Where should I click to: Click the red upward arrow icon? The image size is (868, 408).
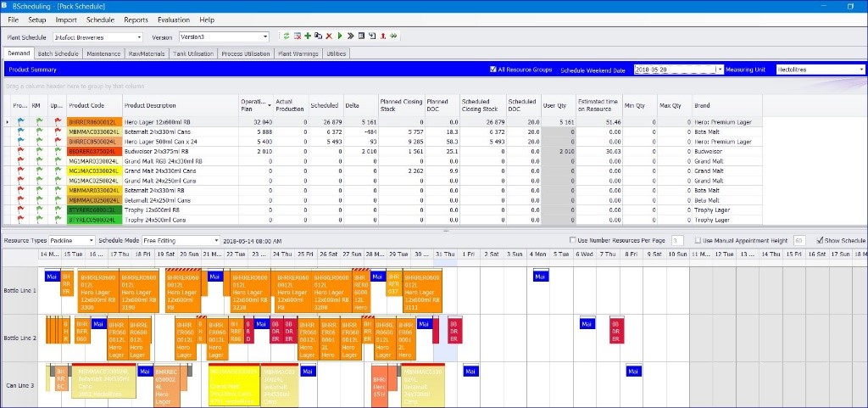(x=383, y=36)
